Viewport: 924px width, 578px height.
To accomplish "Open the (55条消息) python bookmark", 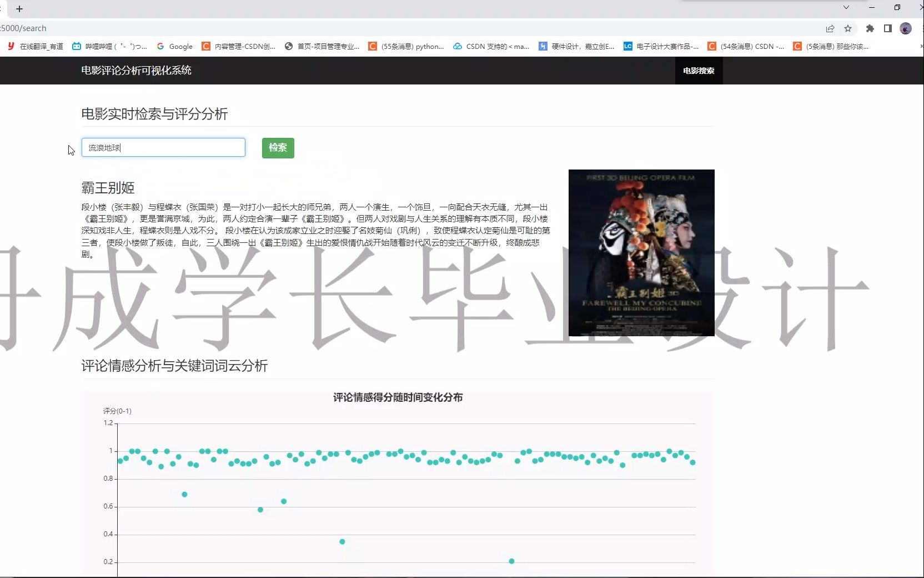I will (406, 46).
